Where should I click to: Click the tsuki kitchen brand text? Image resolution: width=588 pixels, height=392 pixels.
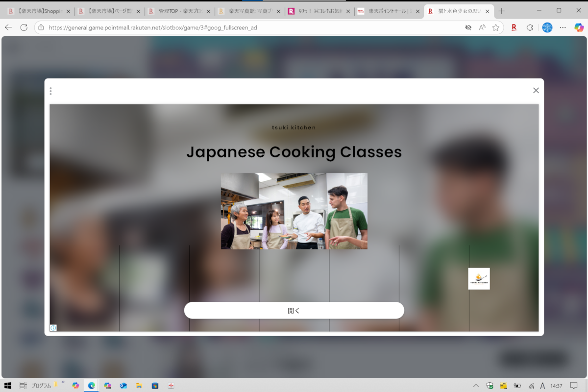pos(294,127)
